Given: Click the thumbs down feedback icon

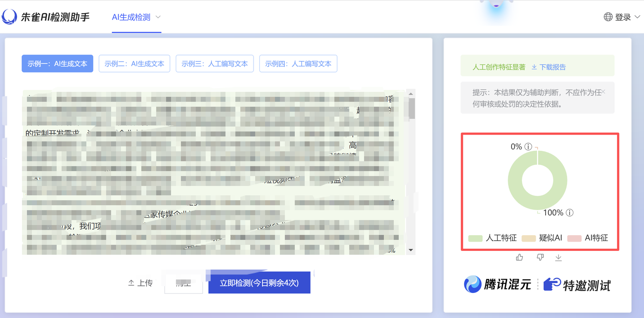Looking at the screenshot, I should coord(540,257).
